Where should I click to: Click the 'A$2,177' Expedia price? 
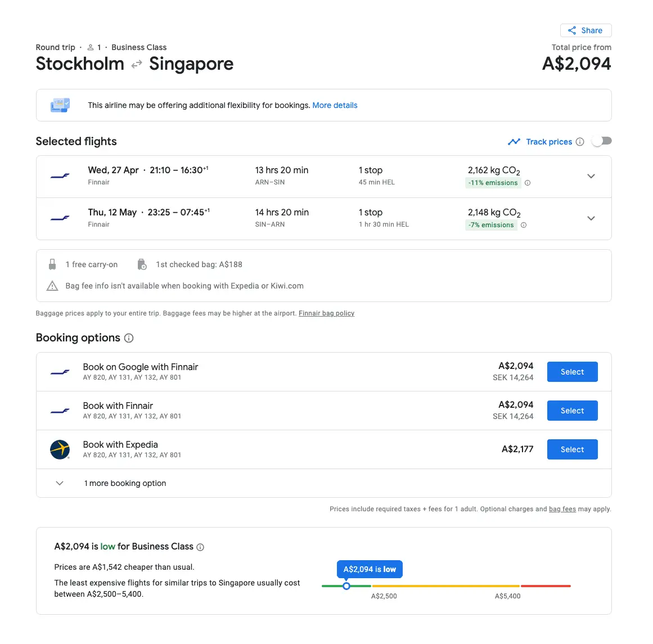point(517,449)
